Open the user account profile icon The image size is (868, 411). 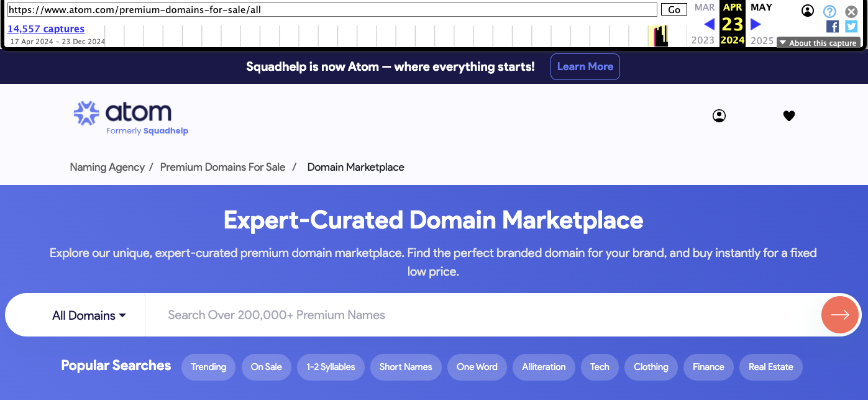[x=719, y=116]
